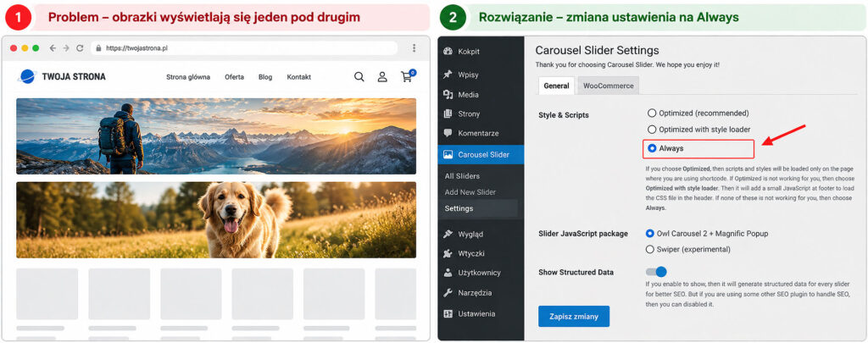Open Ustawienia label in admin sidebar
This screenshot has height=343, width=868.
(x=476, y=313)
